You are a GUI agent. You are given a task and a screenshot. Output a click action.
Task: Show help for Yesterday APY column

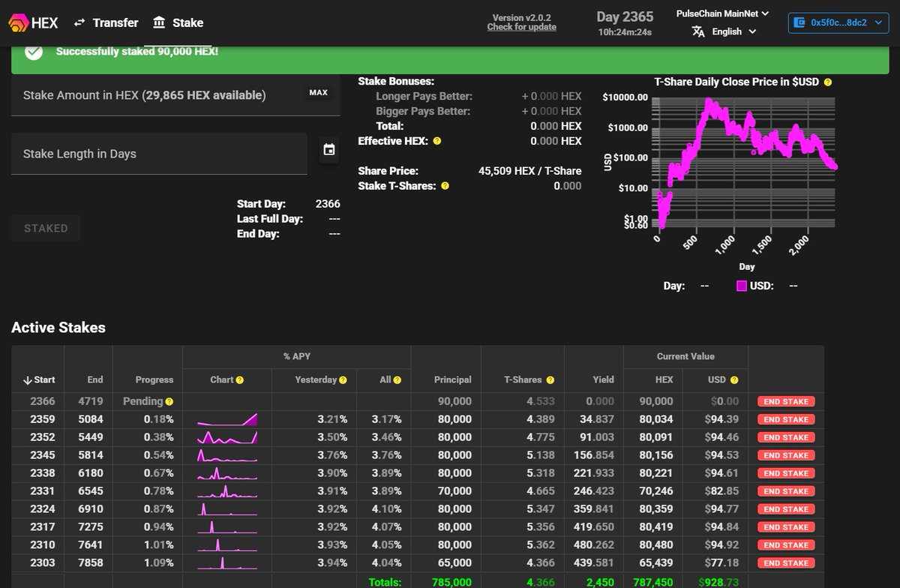343,380
